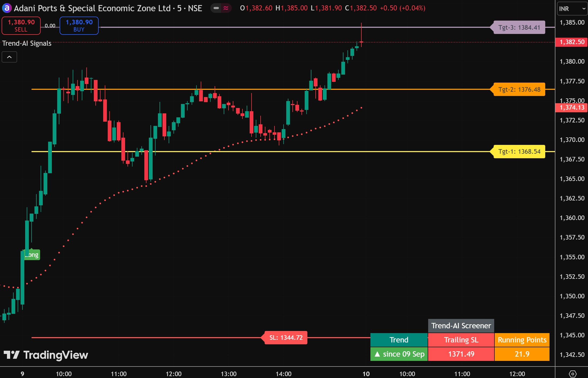This screenshot has height=378, width=588.
Task: Select the Trend-AI Signals indicator title
Action: (27, 43)
